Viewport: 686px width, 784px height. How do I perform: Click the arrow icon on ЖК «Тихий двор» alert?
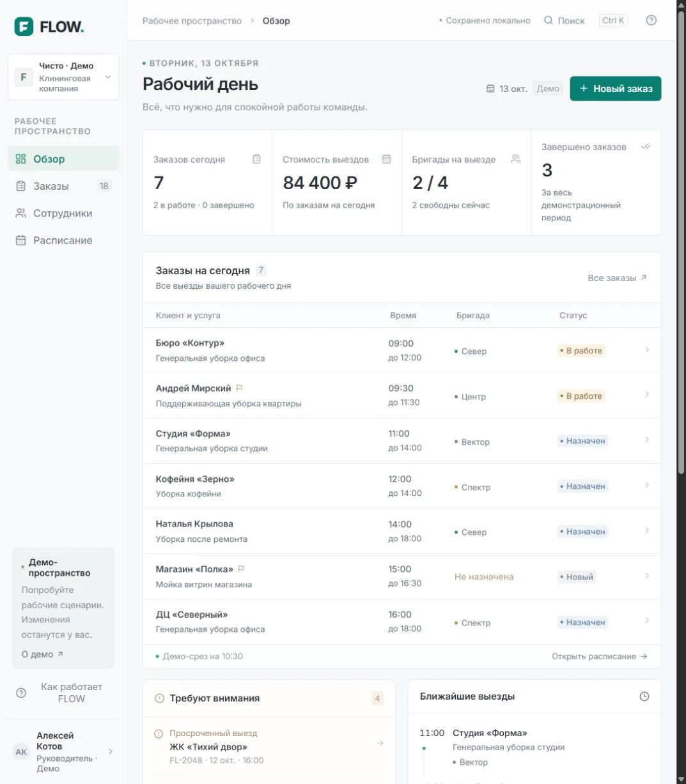pyautogui.click(x=380, y=743)
